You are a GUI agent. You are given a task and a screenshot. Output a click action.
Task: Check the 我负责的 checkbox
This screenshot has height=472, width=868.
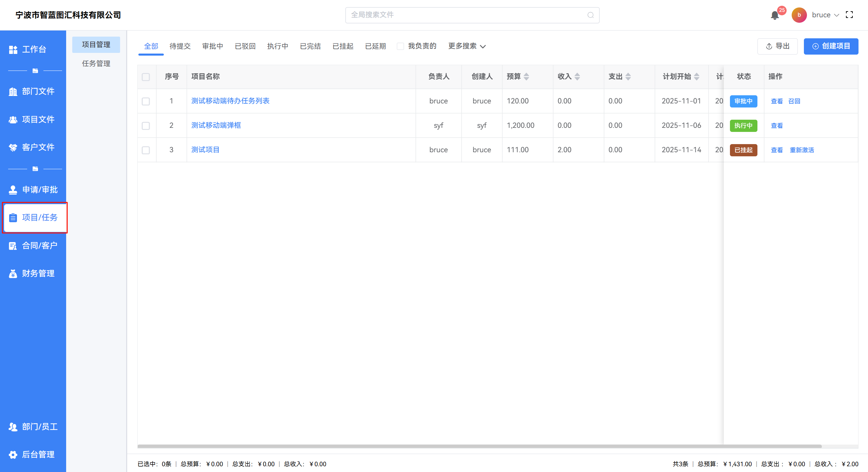coord(400,46)
